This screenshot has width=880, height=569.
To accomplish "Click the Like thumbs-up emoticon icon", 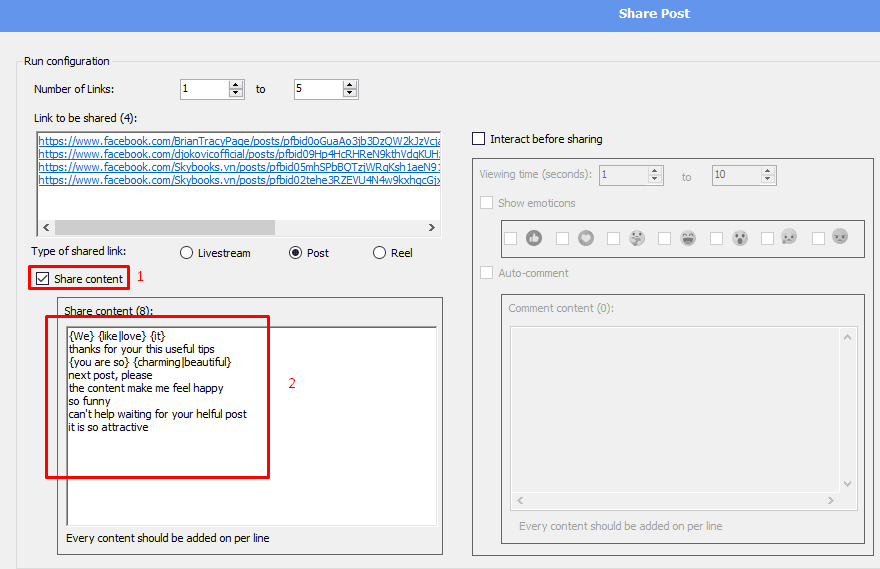I will (x=534, y=238).
